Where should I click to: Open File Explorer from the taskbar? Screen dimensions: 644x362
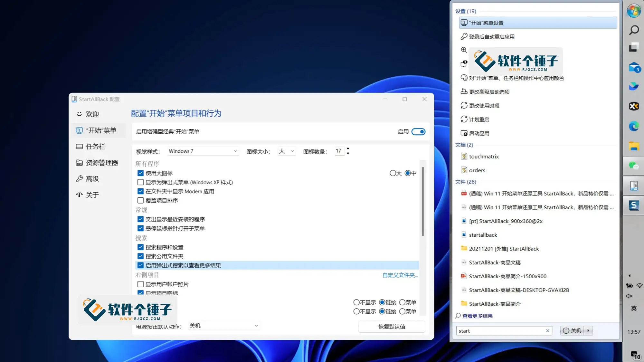coord(634,146)
